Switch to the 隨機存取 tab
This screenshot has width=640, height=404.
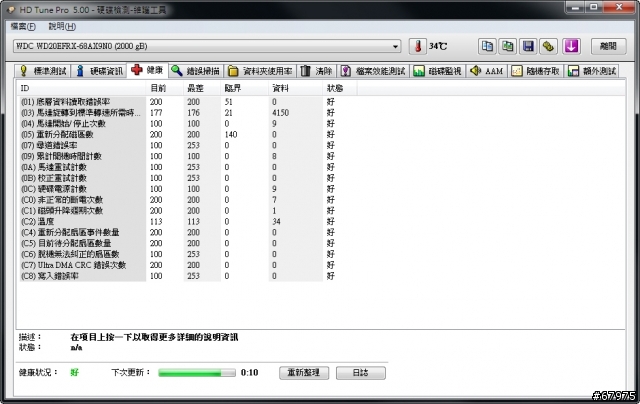pos(536,71)
